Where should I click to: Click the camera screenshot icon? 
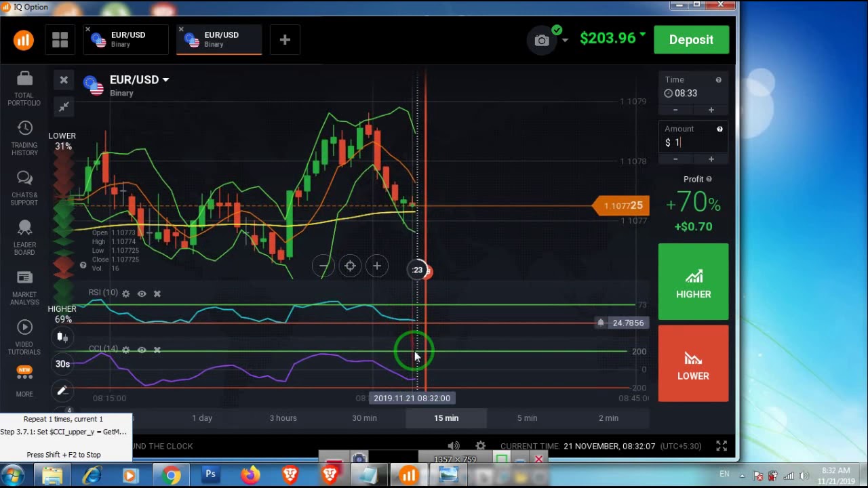[x=541, y=41]
